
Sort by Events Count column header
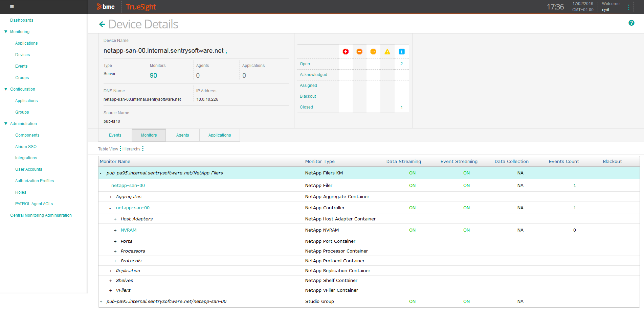click(x=564, y=162)
